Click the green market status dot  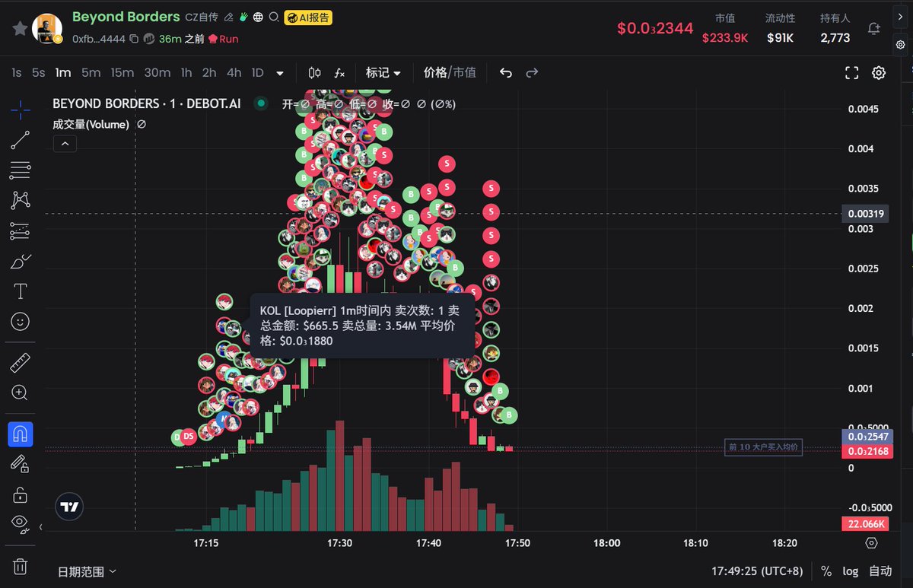[261, 103]
